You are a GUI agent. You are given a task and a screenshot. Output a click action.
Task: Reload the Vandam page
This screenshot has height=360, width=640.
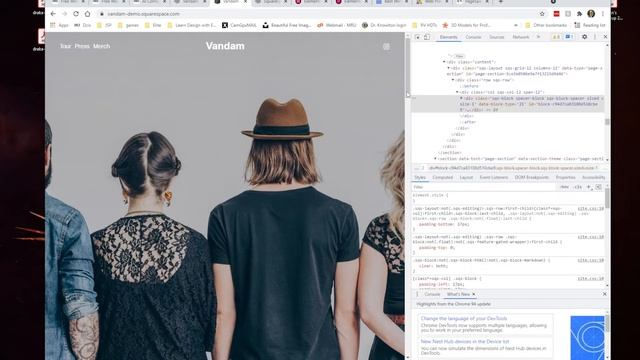coord(76,14)
